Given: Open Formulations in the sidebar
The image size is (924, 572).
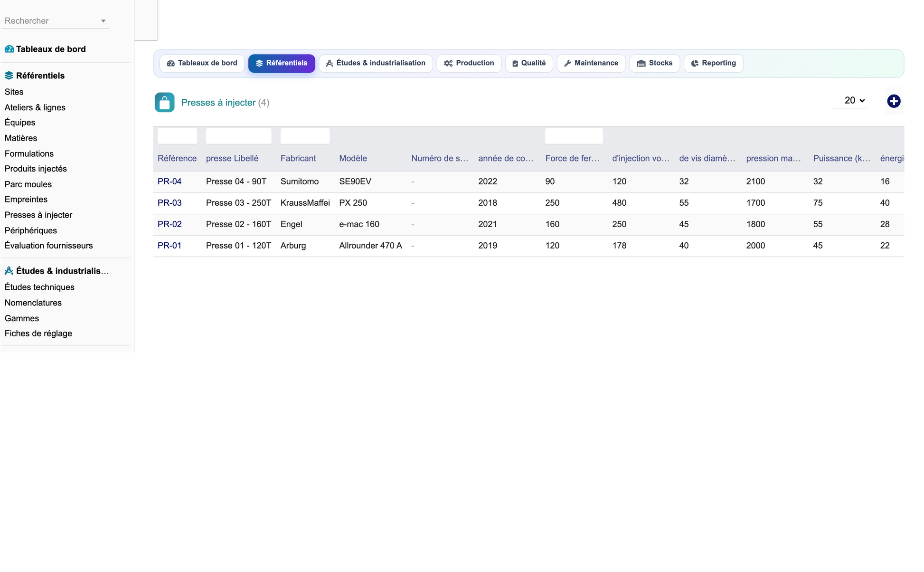Looking at the screenshot, I should coord(29,153).
